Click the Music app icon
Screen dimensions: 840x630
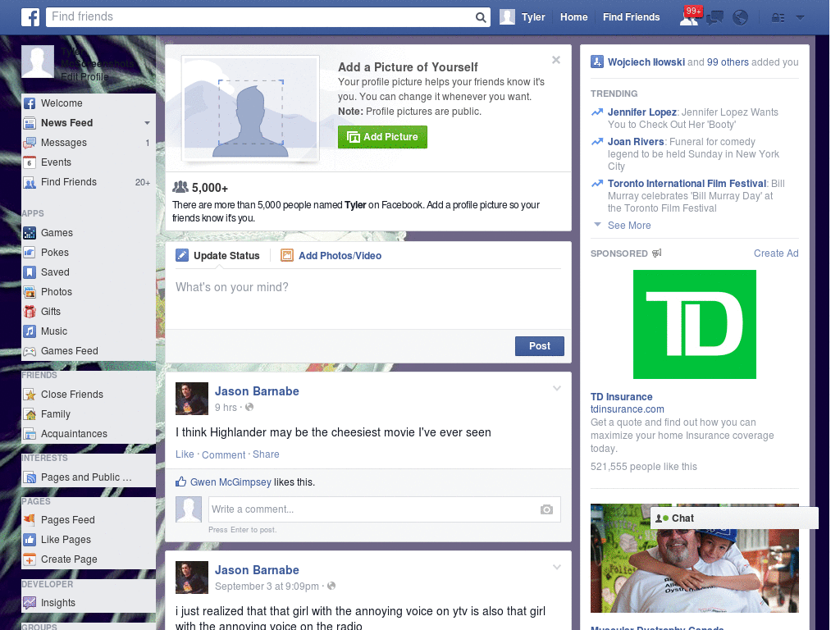30,331
